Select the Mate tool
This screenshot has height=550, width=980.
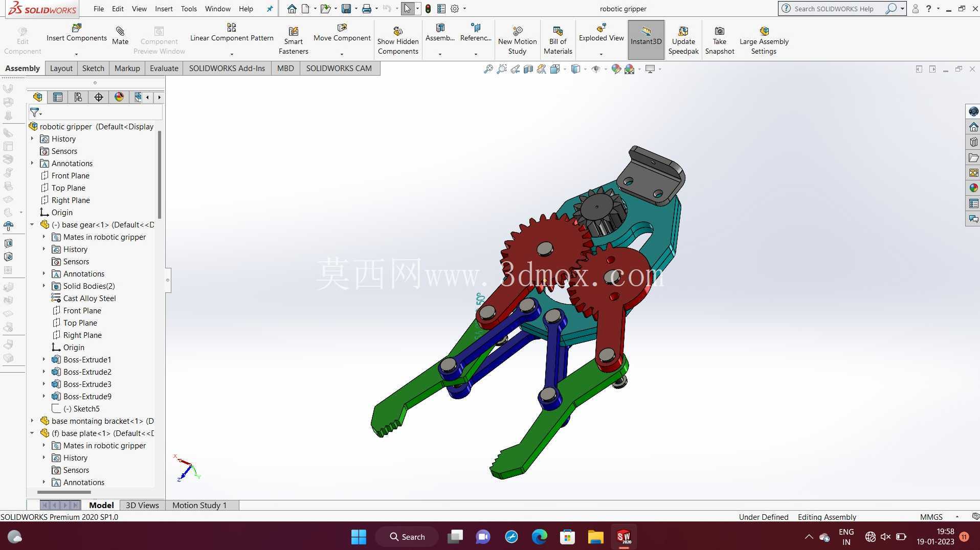(x=120, y=36)
